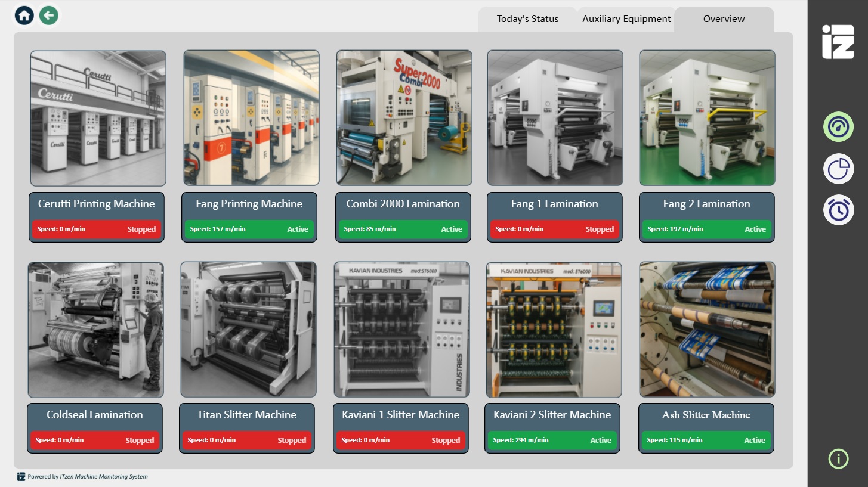This screenshot has height=487, width=868.
Task: Select the Overview tab
Action: tap(724, 19)
